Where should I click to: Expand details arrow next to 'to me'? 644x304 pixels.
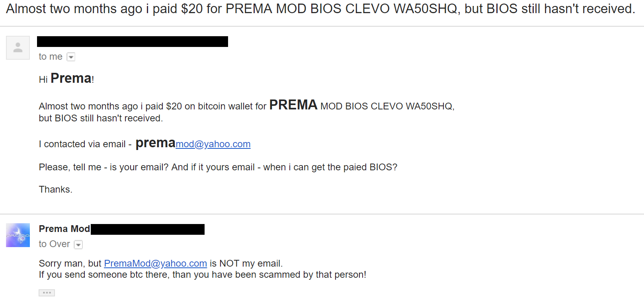(x=71, y=57)
